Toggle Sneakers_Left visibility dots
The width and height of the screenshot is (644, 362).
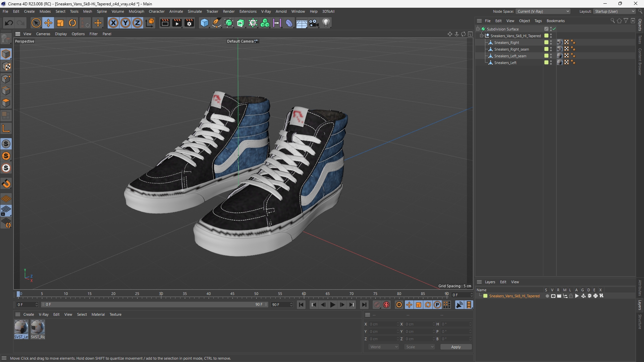tap(551, 62)
